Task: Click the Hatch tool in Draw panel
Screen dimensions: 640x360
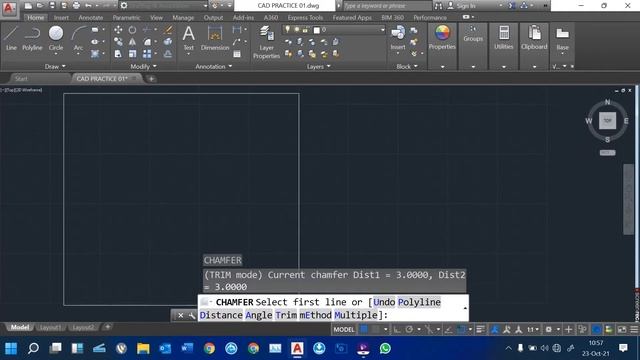Action: click(95, 53)
